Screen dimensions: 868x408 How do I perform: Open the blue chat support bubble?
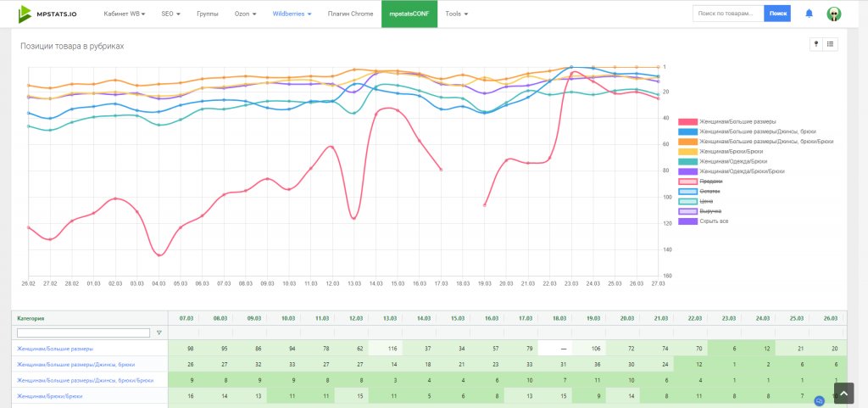point(819,400)
